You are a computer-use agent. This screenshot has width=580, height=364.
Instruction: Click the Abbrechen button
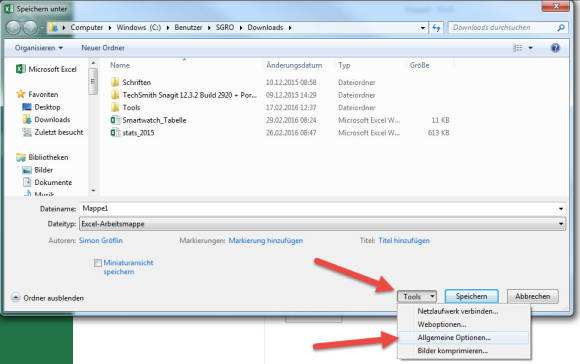(x=532, y=297)
